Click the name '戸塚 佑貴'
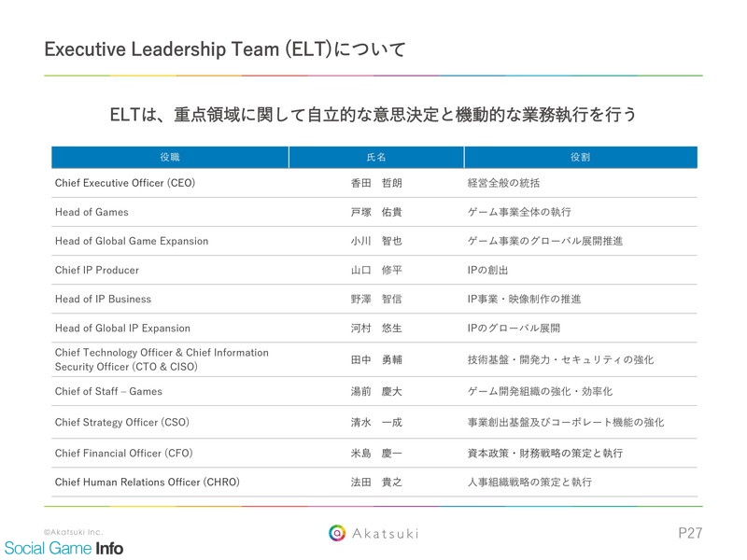747x560 pixels. (x=376, y=212)
